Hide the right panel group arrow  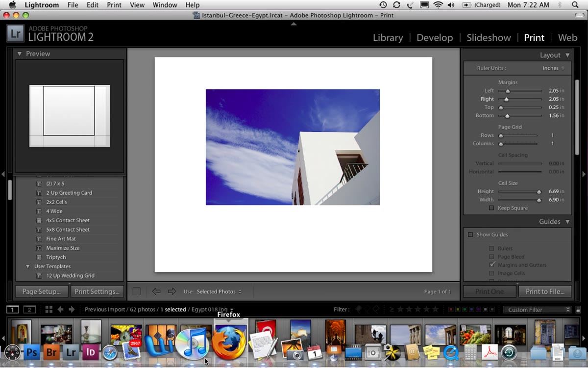pyautogui.click(x=584, y=174)
